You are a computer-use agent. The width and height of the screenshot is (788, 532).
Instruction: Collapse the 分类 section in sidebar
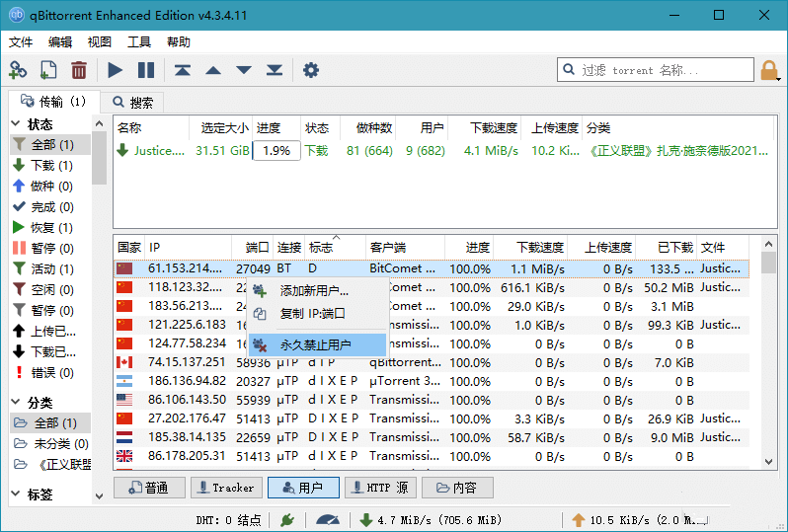point(16,403)
